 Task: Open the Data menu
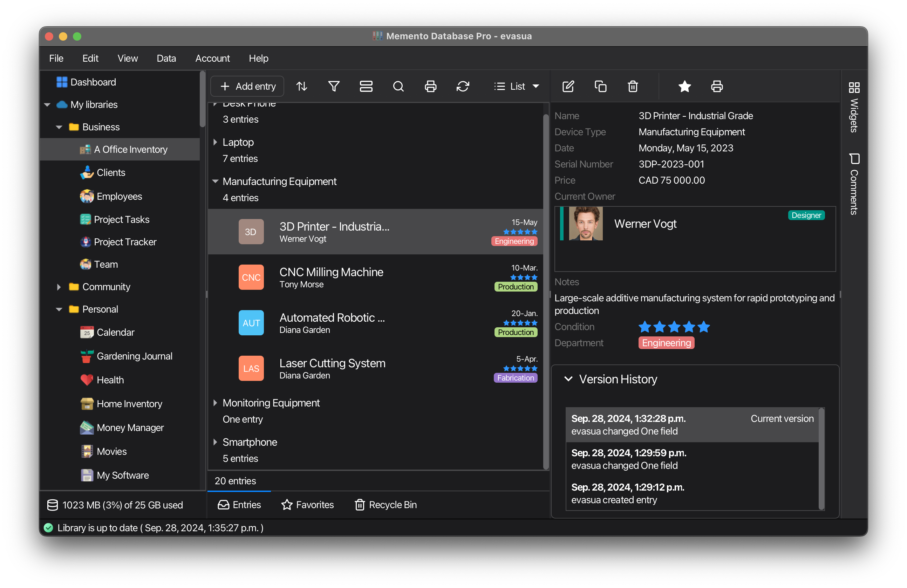166,58
